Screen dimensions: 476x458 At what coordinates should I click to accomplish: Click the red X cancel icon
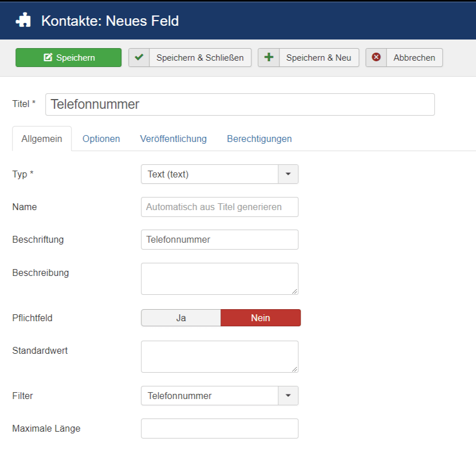376,57
